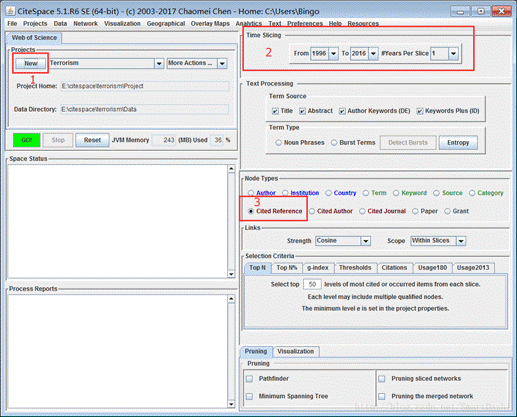Enable Pruning sliced networks checkbox
The height and width of the screenshot is (417, 517).
click(x=382, y=379)
